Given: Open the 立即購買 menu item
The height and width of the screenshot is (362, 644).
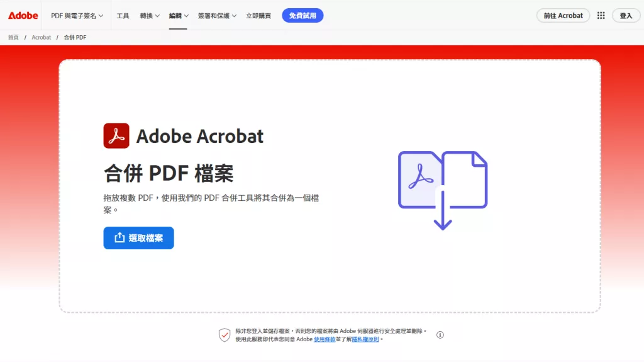Looking at the screenshot, I should pos(258,16).
